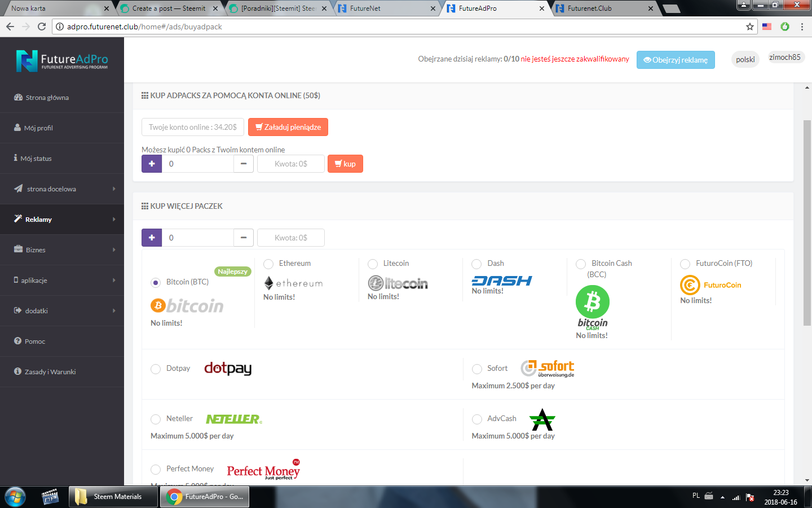Click the Reklamy magic wand icon
This screenshot has width=812, height=508.
pos(18,219)
